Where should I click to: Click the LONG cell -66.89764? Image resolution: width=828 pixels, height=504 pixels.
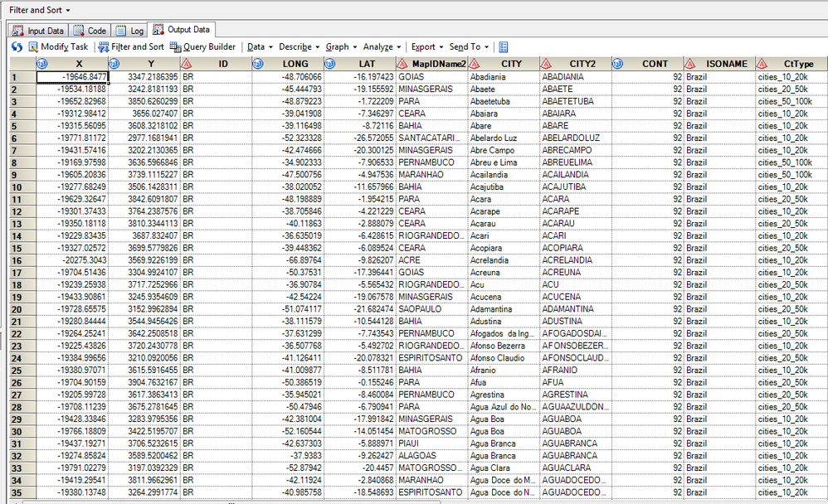coord(288,260)
